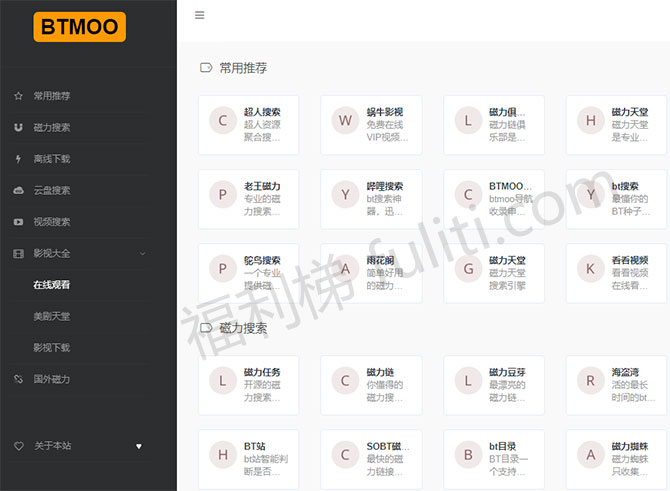Click the lightning icon beside 离线下载

[x=18, y=159]
